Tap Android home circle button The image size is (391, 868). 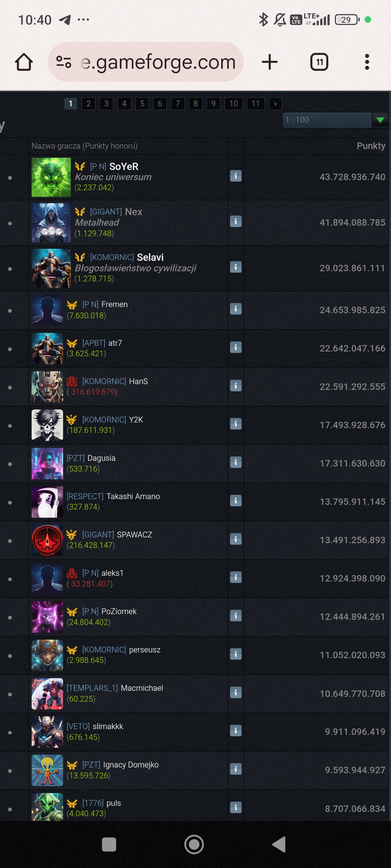(x=194, y=844)
